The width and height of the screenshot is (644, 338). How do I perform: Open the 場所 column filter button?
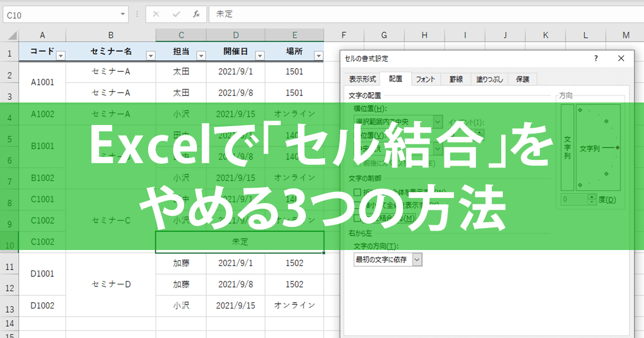(x=318, y=56)
